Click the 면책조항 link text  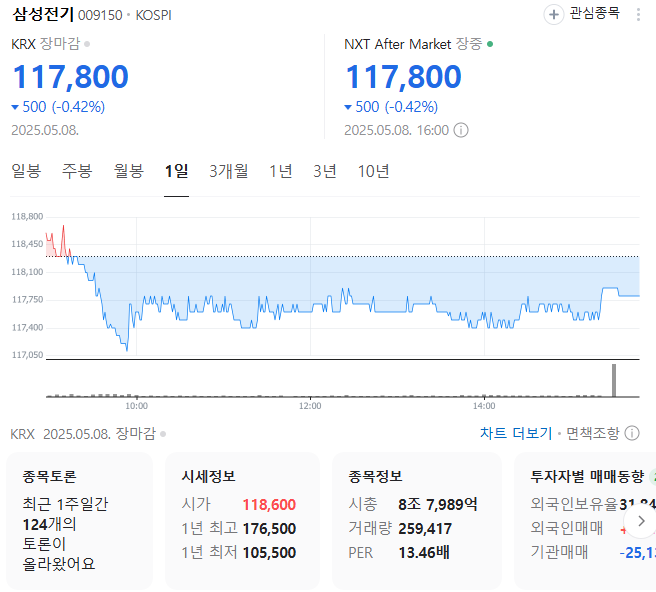592,433
